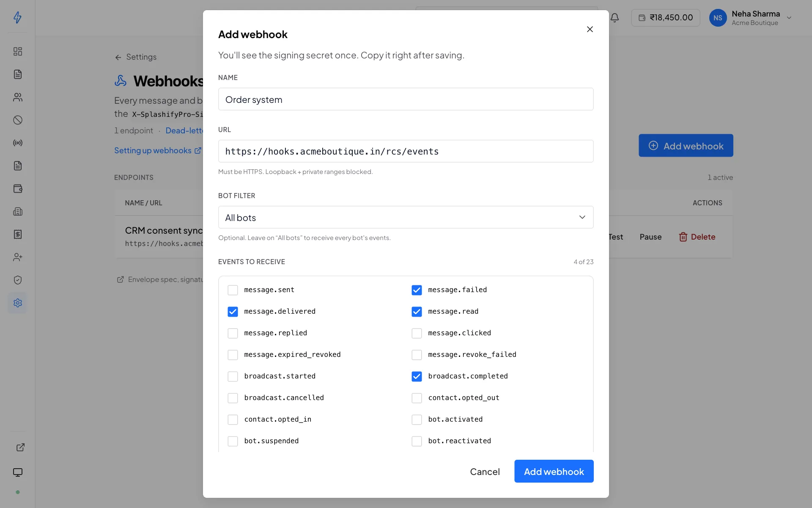Open the notifications bell icon
Screen dimensions: 812x508
(615, 18)
